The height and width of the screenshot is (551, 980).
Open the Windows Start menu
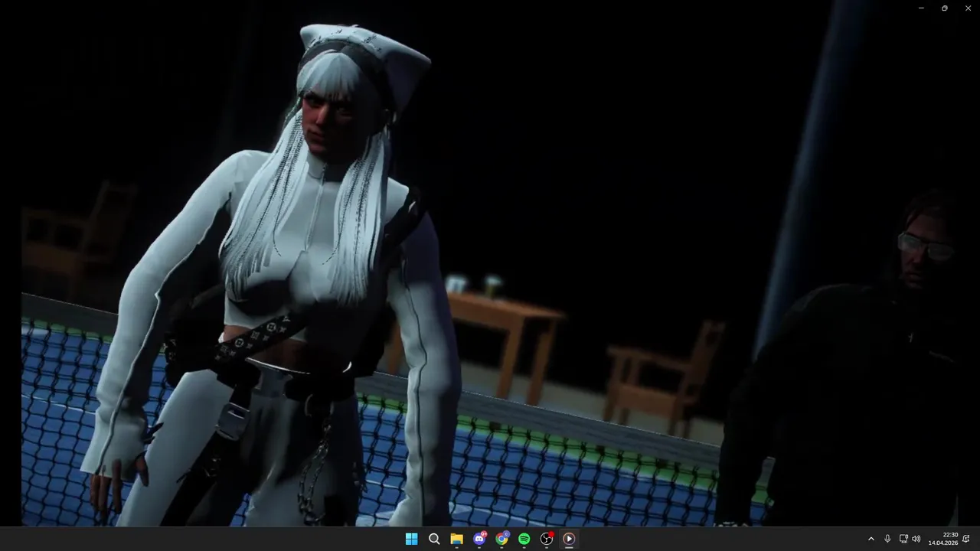[411, 539]
